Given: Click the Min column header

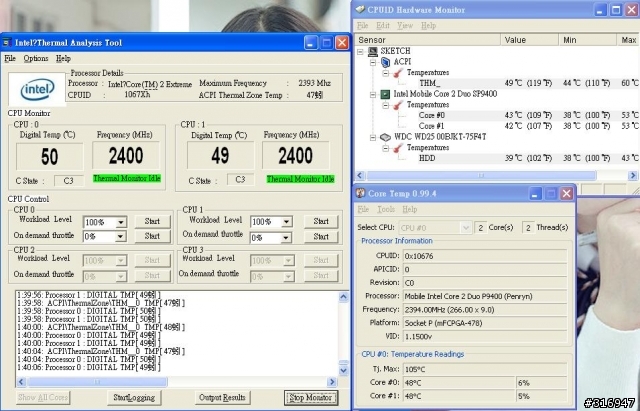Looking at the screenshot, I should click(x=587, y=40).
